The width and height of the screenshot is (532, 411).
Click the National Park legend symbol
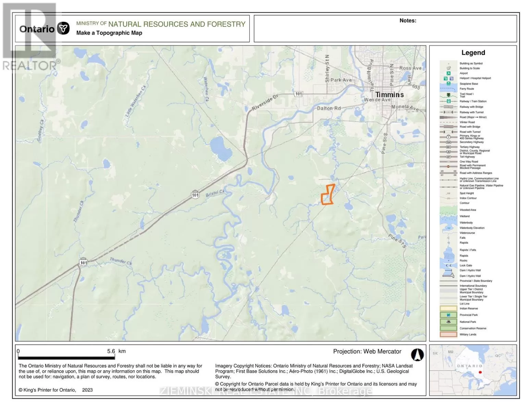coord(448,322)
